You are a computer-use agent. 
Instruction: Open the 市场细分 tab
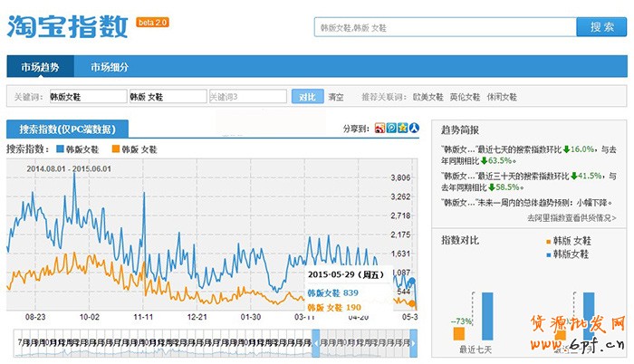point(109,67)
